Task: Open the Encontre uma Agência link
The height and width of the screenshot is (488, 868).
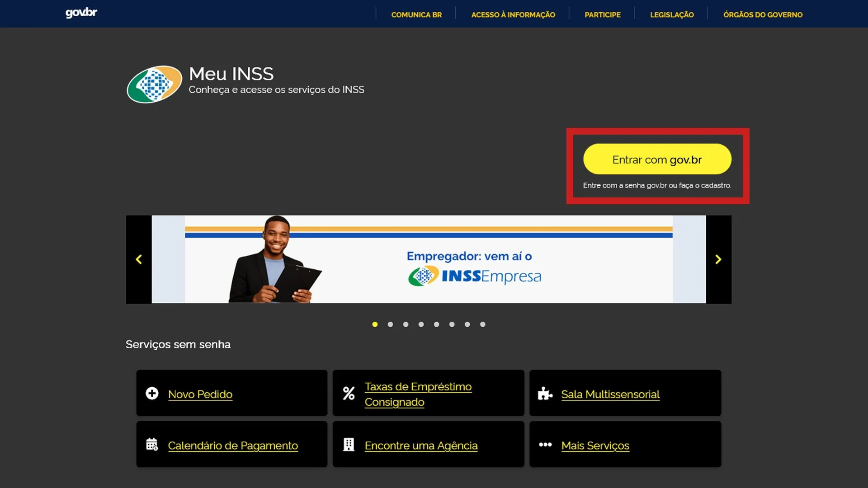Action: click(421, 446)
